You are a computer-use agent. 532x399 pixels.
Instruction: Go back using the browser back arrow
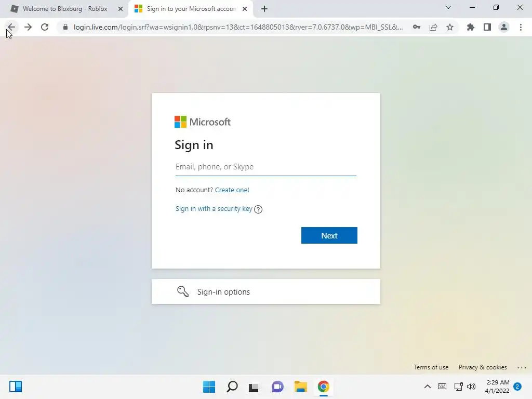coord(11,27)
